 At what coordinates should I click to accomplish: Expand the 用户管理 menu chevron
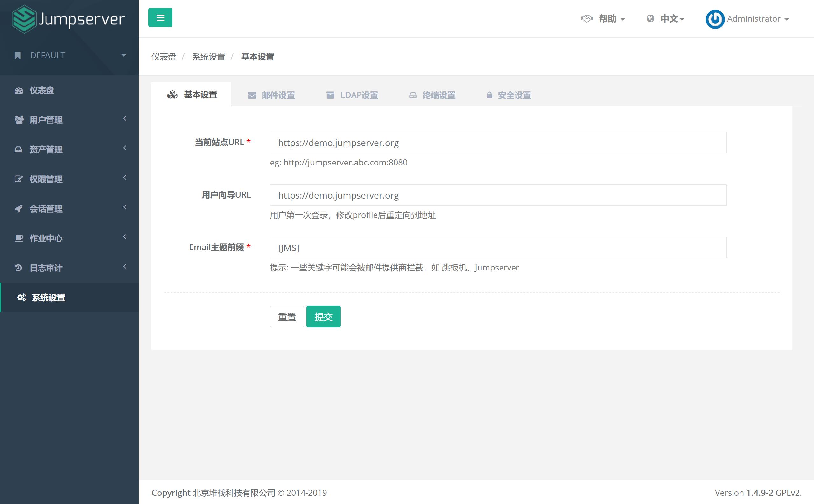[125, 118]
